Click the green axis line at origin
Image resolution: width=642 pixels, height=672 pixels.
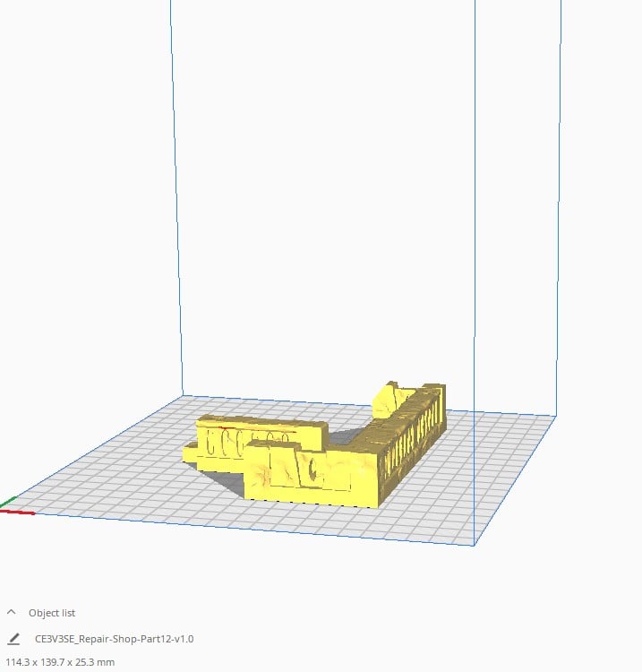[8, 501]
